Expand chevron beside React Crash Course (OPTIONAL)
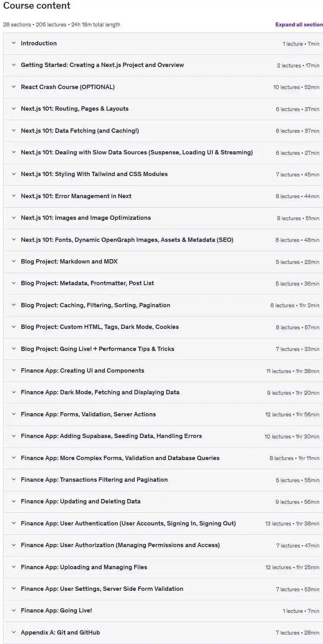323x644 pixels. click(x=14, y=87)
